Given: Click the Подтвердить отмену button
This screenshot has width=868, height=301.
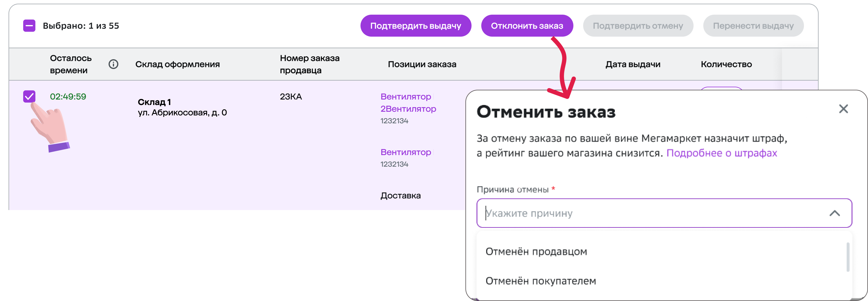Looking at the screenshot, I should tap(638, 26).
